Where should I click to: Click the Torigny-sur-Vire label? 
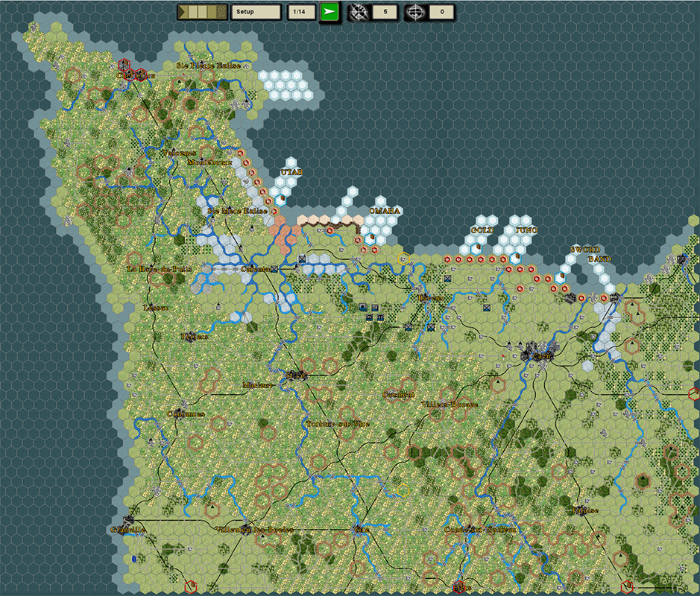pyautogui.click(x=338, y=424)
